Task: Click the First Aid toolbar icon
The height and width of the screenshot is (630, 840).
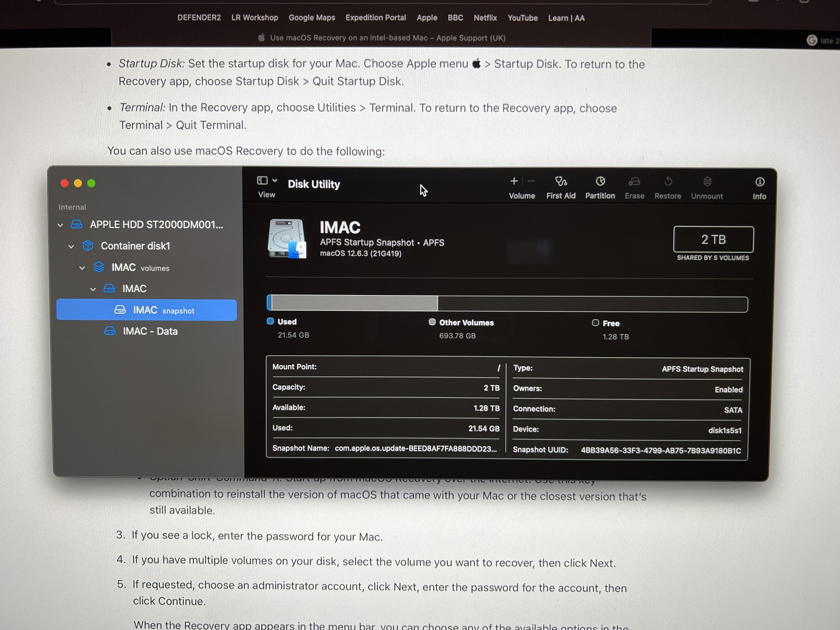Action: 561,182
